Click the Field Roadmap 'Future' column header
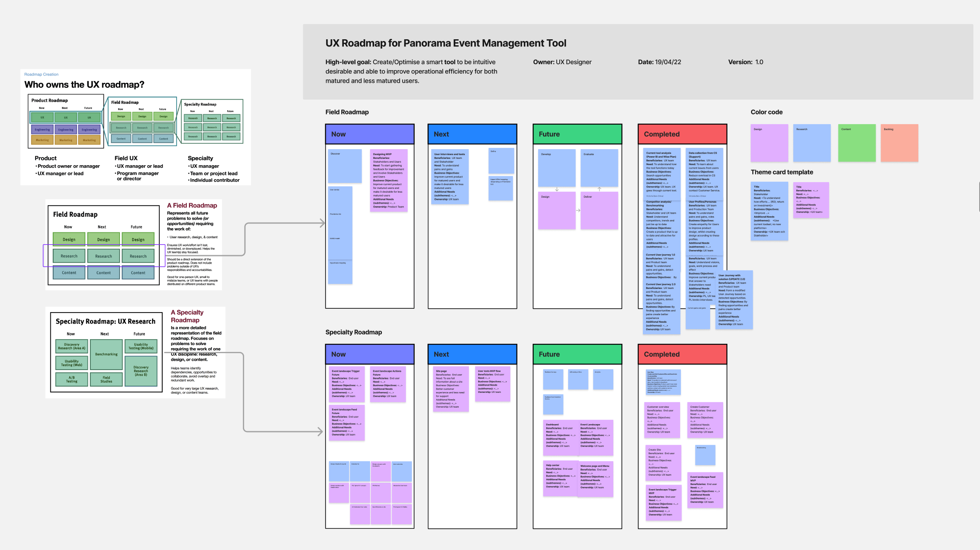Screen dimensions: 980x550 point(577,134)
